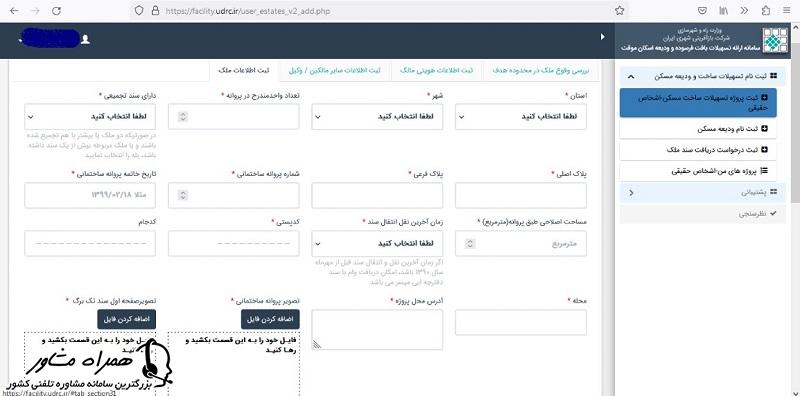Focus the کدجام input field
Viewport: 800px width, 396px height.
[90, 243]
